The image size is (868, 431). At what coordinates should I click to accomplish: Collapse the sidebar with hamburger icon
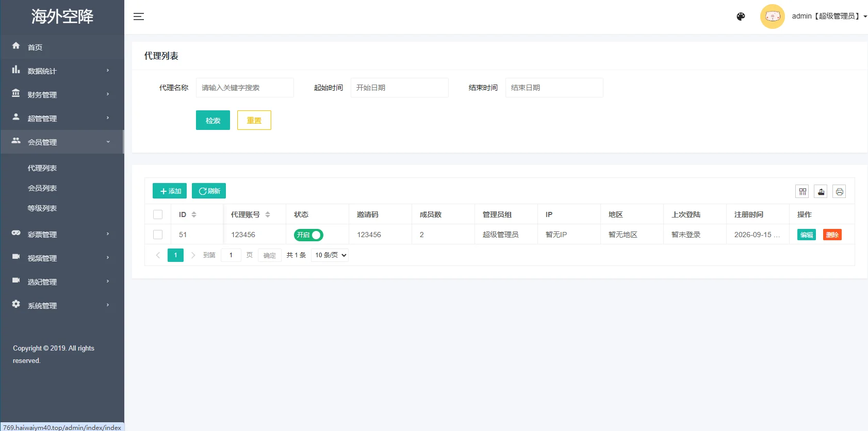pos(139,16)
